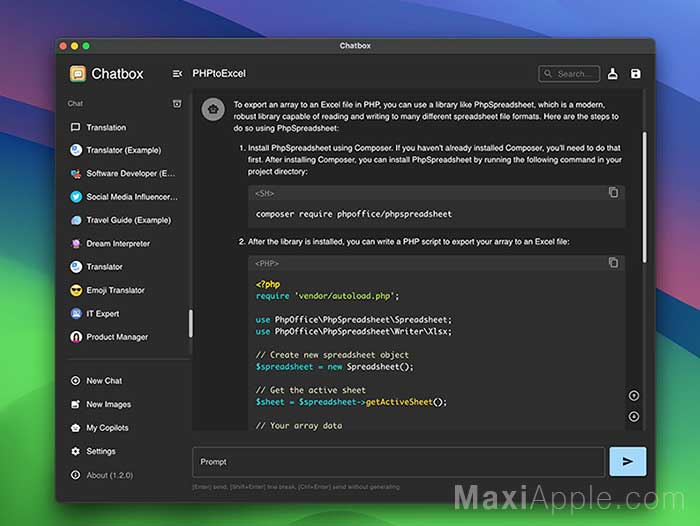Click the conversation scrollbar thumb
Screen dimensions: 700x526
point(644,197)
